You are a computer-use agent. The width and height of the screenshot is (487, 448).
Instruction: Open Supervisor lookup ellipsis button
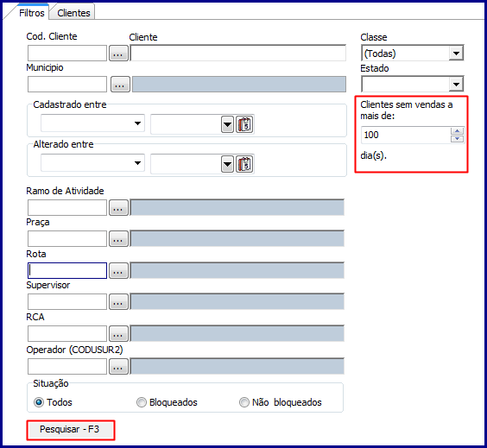[x=118, y=302]
